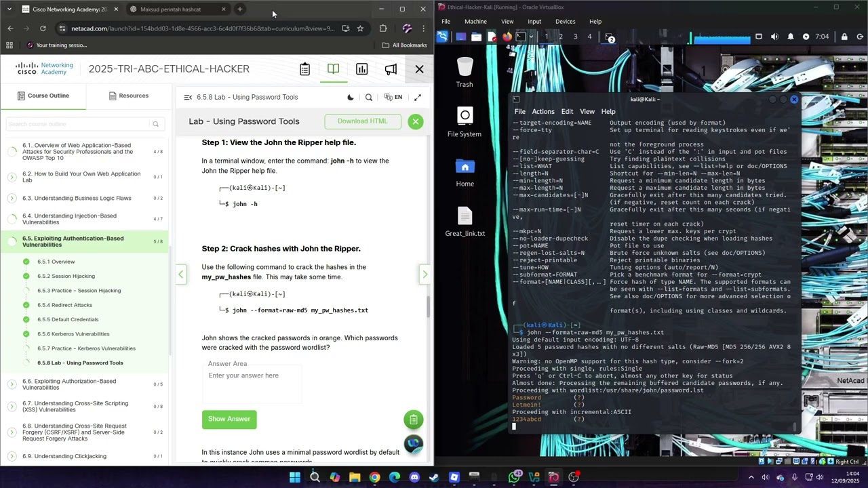Image resolution: width=868 pixels, height=488 pixels.
Task: Open 6.5.4 Redirect Attacks lesson
Action: (x=64, y=305)
